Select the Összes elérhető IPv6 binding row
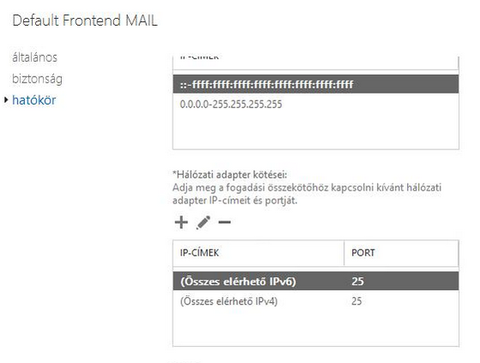The height and width of the screenshot is (363, 480). pos(316,281)
